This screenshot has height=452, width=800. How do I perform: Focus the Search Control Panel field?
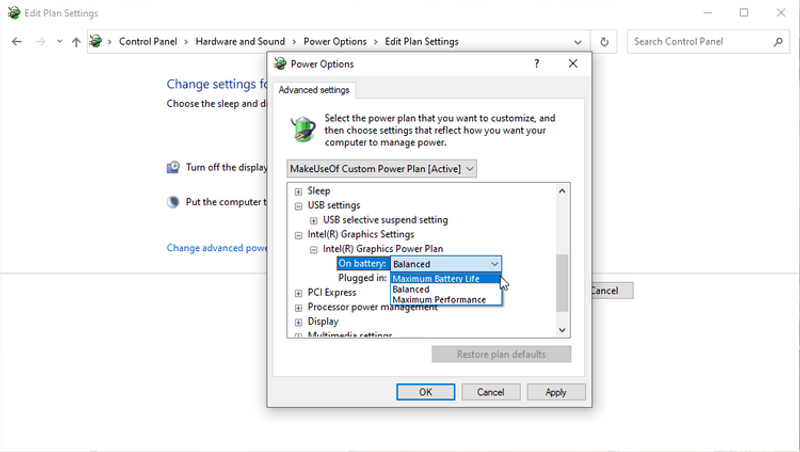[x=700, y=42]
